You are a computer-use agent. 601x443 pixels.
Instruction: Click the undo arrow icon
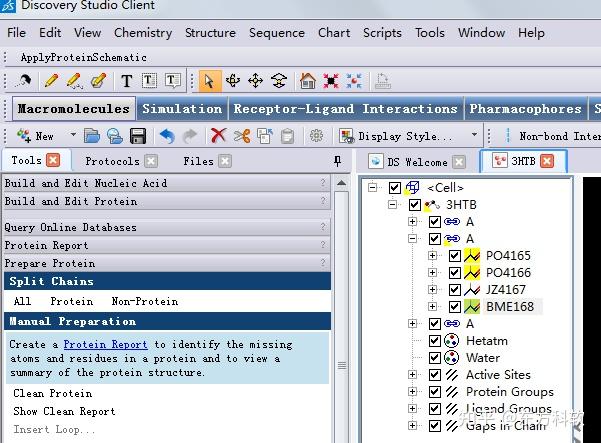pyautogui.click(x=167, y=136)
